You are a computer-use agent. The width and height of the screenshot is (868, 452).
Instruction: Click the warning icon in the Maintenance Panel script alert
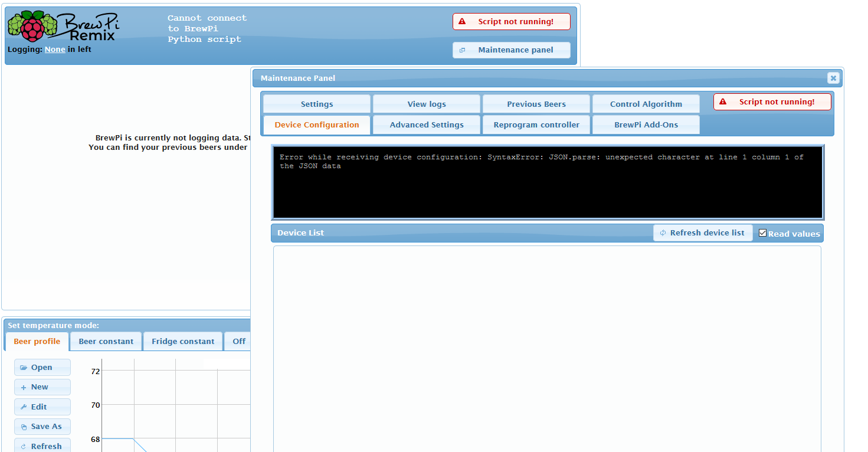pos(723,102)
